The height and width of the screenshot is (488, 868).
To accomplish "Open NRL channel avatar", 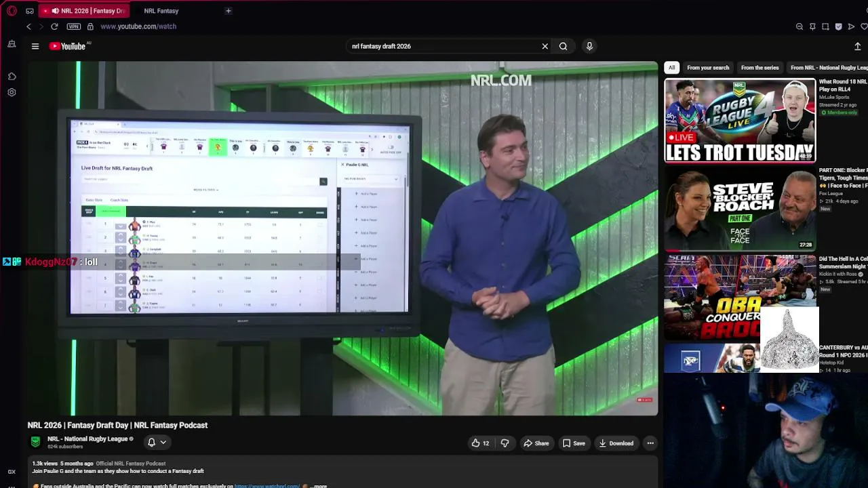I will [36, 442].
